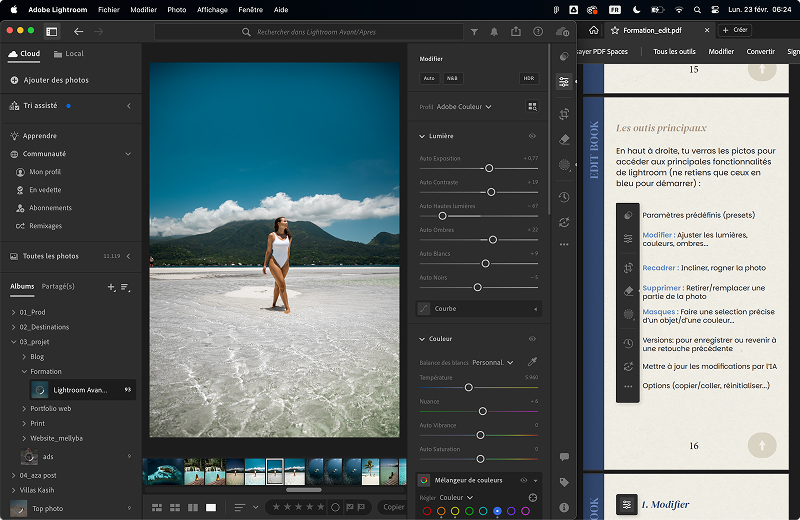Screen dimensions: 800x520
Task: Open the Recadrer crop tool
Action: click(x=564, y=115)
